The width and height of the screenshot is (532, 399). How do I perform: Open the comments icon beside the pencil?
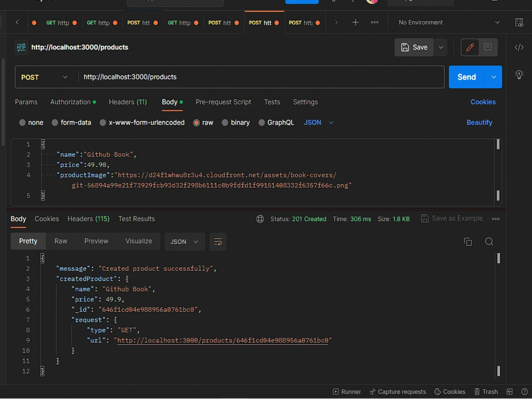pyautogui.click(x=488, y=47)
